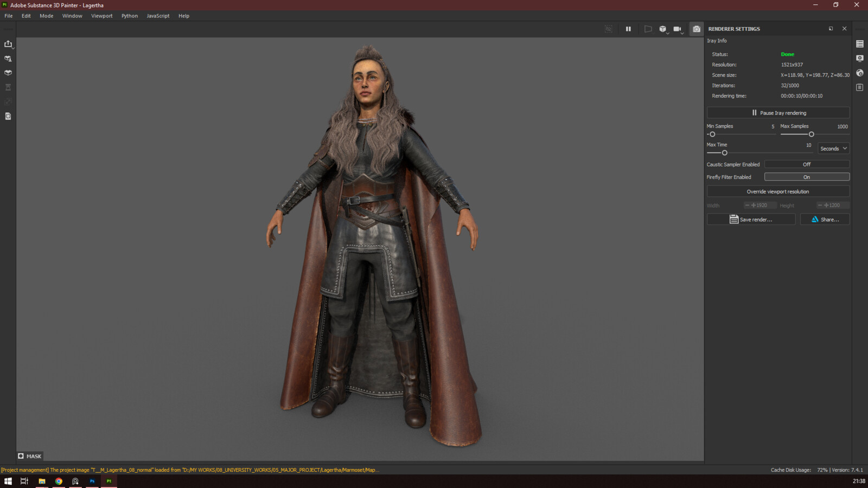Open the export/share icon in the left sidebar
868x488 pixels.
pyautogui.click(x=8, y=44)
